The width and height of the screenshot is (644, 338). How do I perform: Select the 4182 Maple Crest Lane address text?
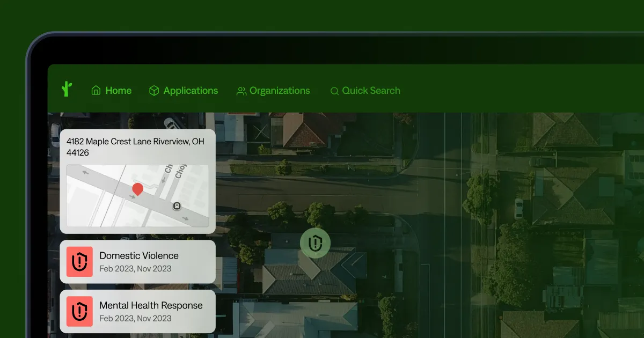(x=135, y=147)
